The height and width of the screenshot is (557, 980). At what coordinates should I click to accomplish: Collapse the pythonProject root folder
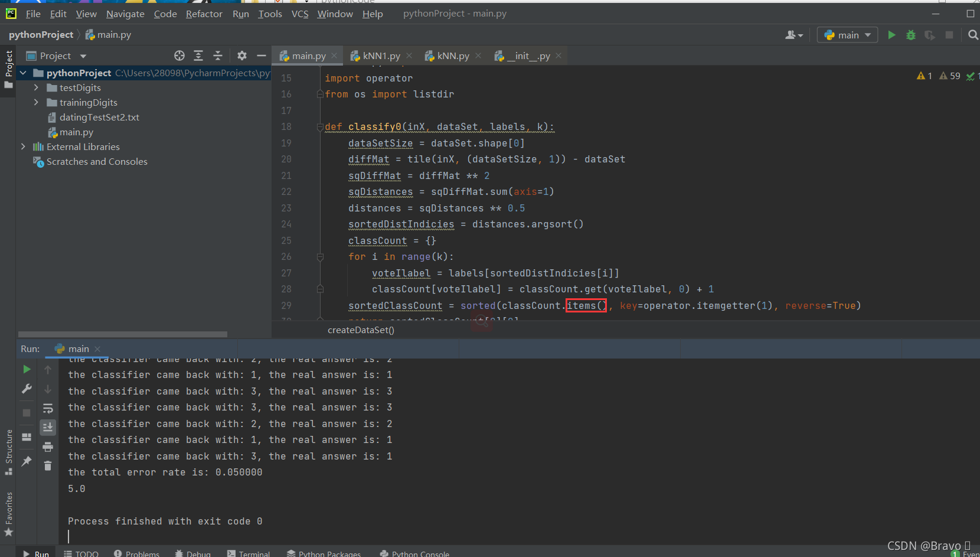click(23, 73)
